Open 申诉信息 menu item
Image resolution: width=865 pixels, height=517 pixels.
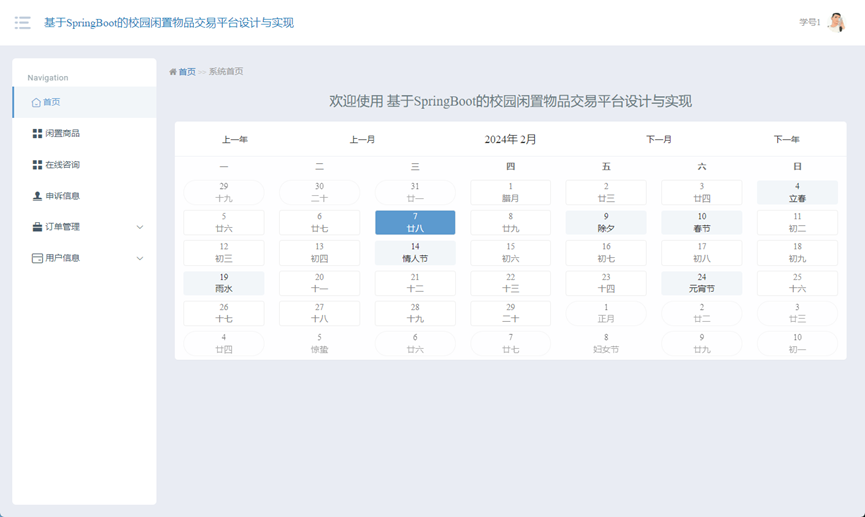[84, 196]
